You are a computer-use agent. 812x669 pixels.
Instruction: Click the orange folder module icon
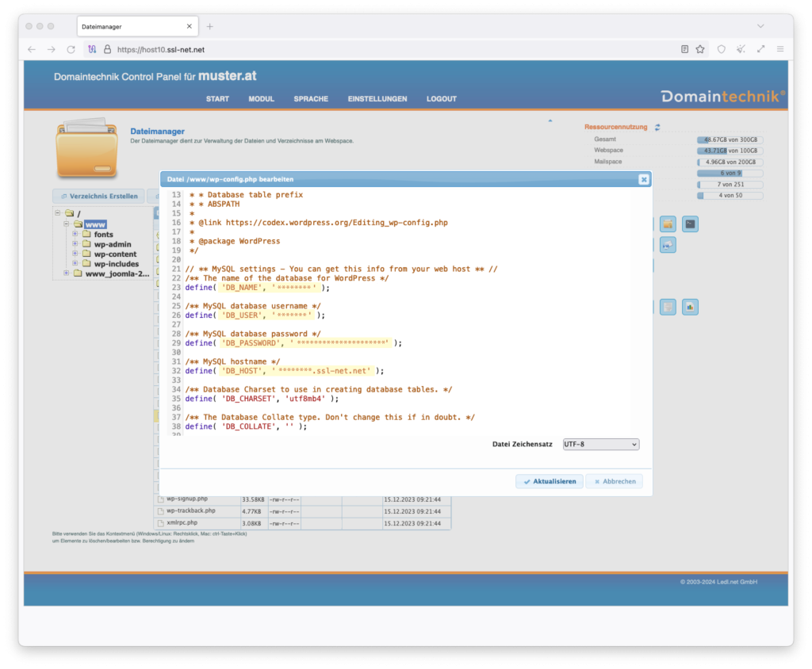coord(668,224)
